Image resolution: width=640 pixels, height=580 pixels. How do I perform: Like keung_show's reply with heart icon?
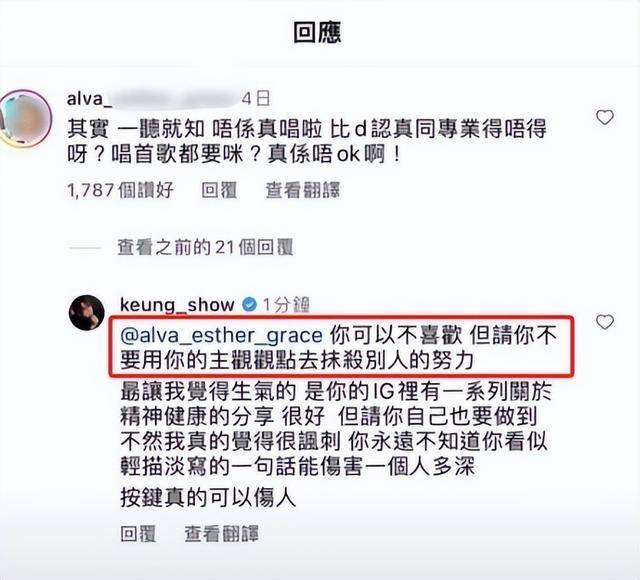pyautogui.click(x=604, y=322)
